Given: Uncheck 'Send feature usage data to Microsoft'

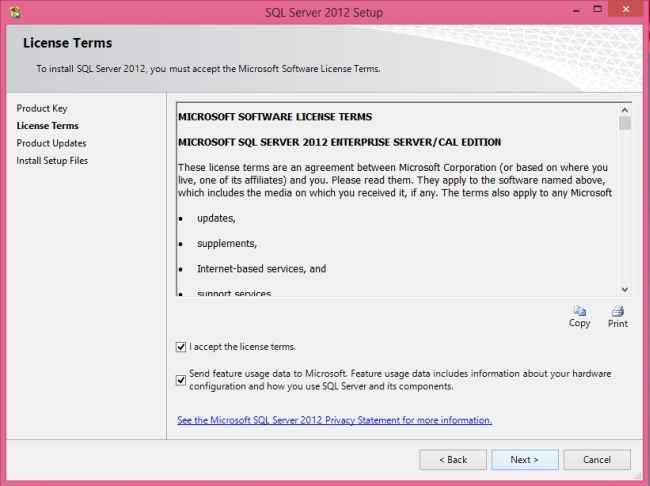Looking at the screenshot, I should 181,380.
